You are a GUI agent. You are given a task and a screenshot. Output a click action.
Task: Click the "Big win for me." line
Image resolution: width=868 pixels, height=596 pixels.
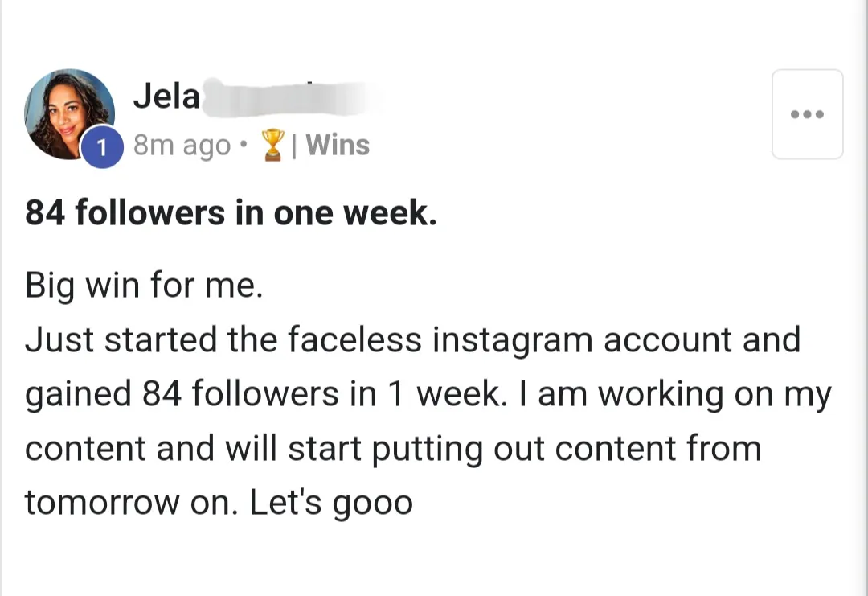(144, 286)
